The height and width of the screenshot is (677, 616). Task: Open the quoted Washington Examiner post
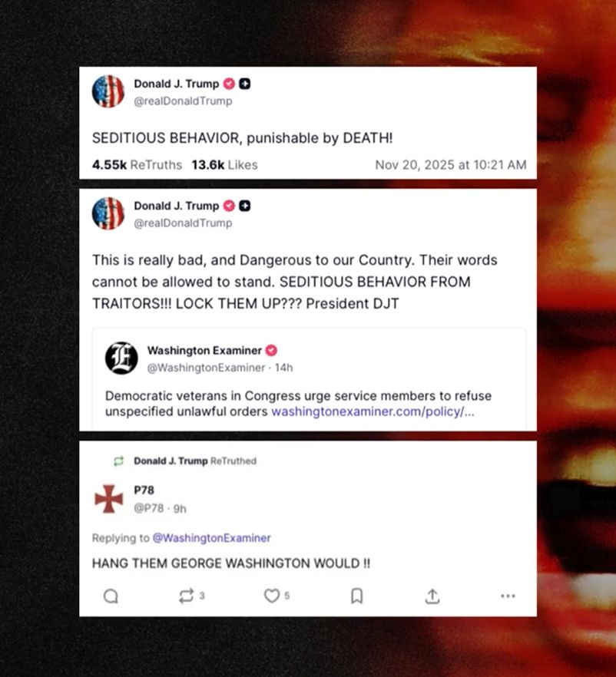point(309,379)
